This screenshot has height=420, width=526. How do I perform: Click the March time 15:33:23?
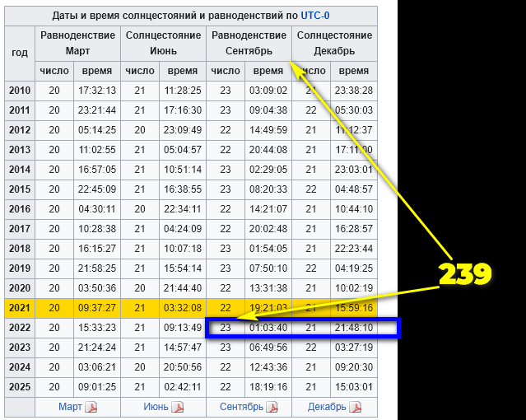97,328
